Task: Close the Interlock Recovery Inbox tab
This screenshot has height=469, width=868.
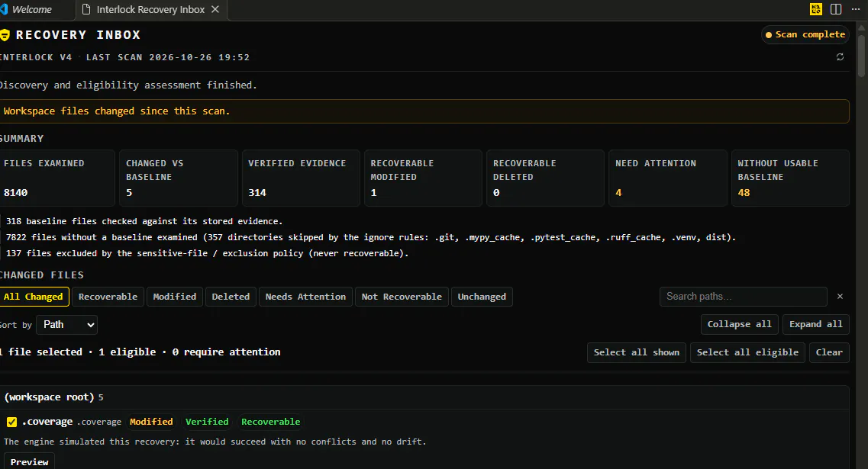Action: (215, 9)
